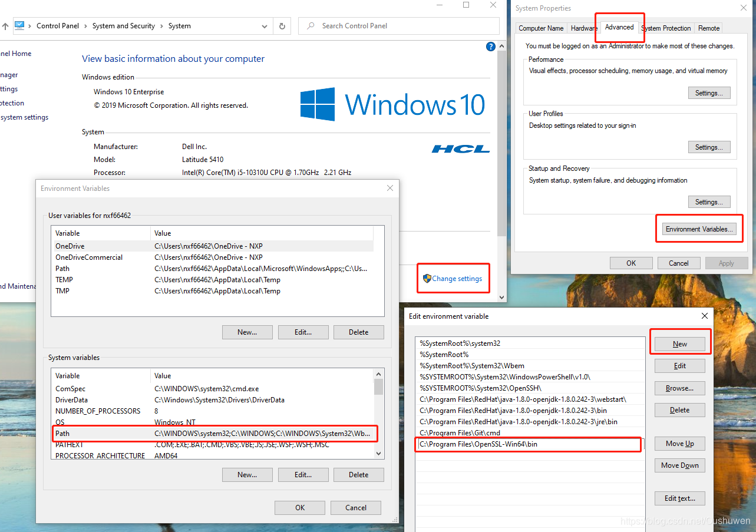
Task: Select OneDrive user variable row
Action: (212, 246)
